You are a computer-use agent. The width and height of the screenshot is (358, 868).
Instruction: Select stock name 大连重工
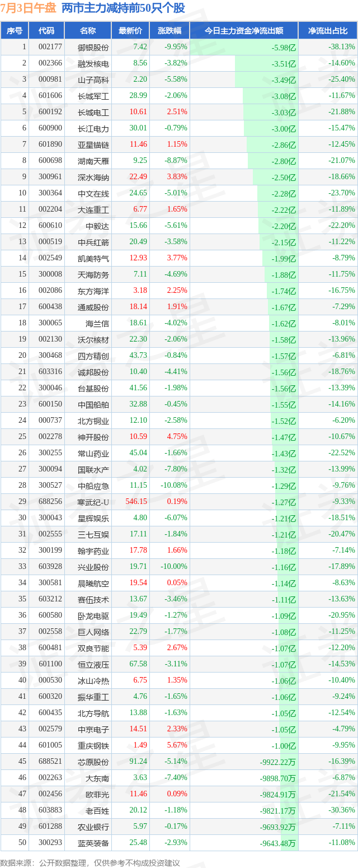[x=93, y=209]
